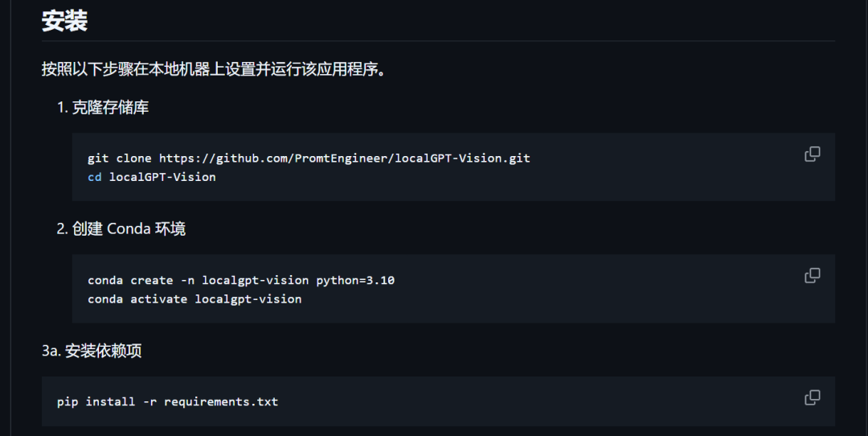868x436 pixels.
Task: Click python=3.10 in the conda command
Action: (x=355, y=281)
